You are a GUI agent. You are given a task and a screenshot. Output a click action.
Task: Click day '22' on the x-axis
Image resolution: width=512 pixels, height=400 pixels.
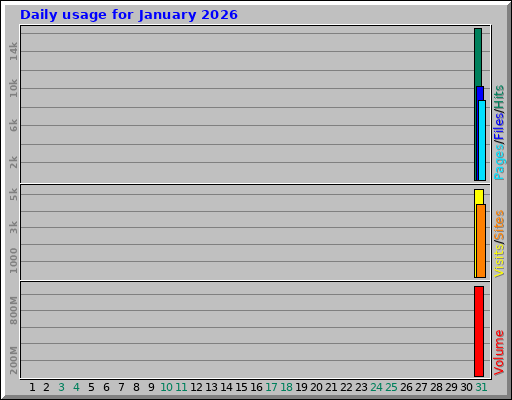click(346, 387)
